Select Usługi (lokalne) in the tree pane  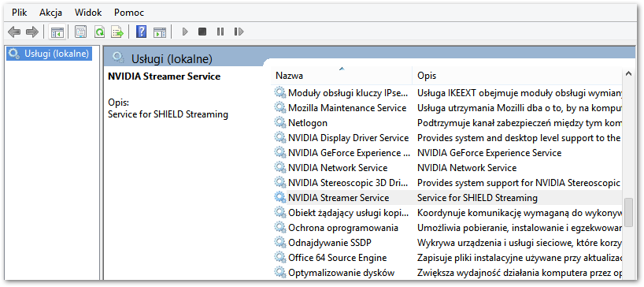click(49, 54)
